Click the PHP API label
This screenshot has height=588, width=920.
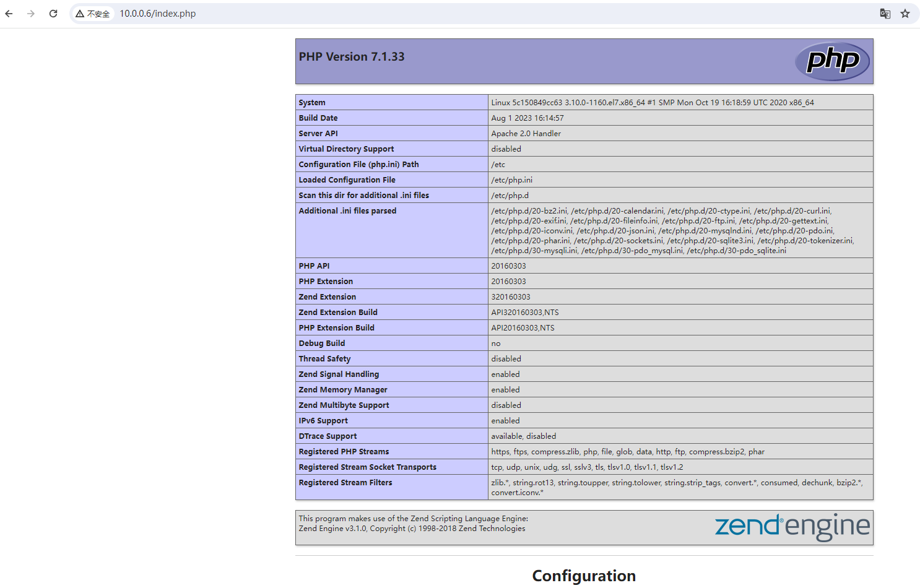tap(314, 266)
